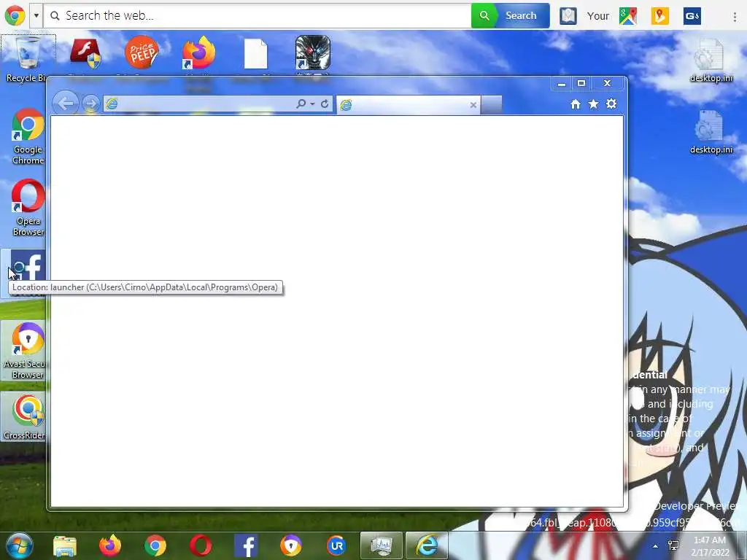Maximize the Internet Explorer window
The width and height of the screenshot is (747, 560).
tap(581, 83)
